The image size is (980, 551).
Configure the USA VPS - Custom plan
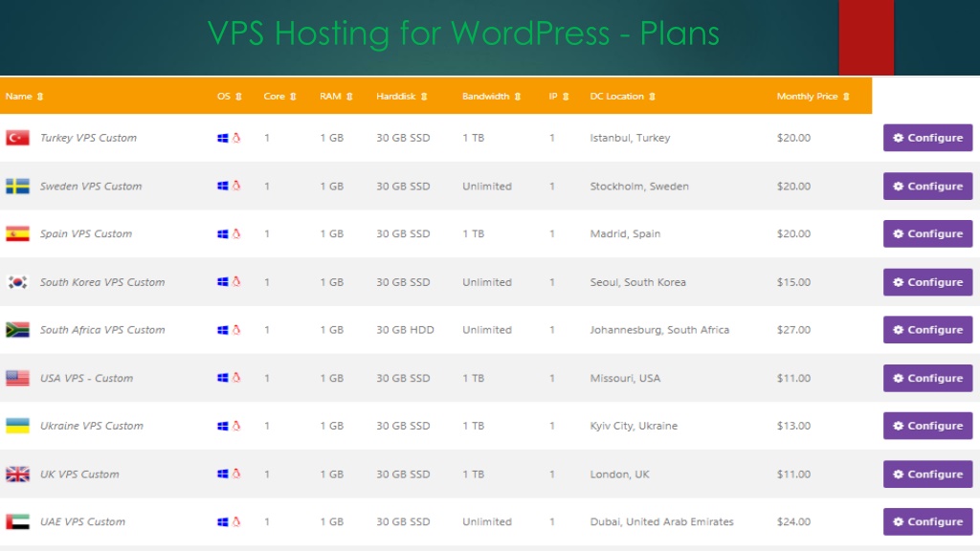(927, 377)
